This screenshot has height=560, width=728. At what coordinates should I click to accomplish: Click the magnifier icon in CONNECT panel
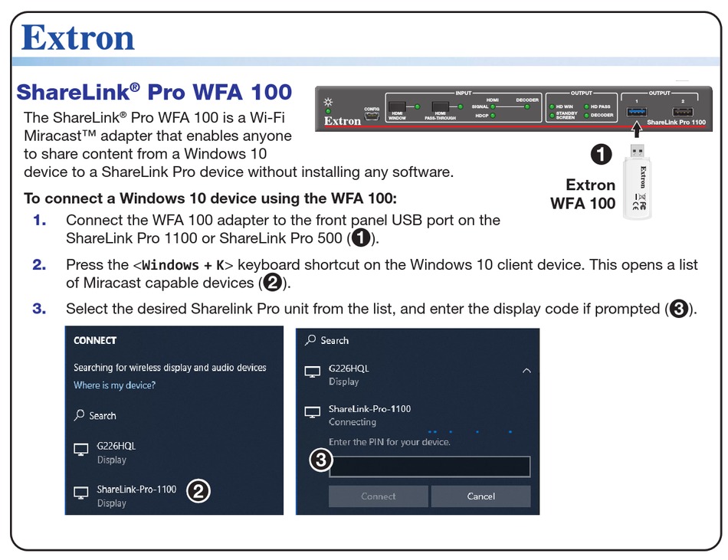[x=80, y=414]
